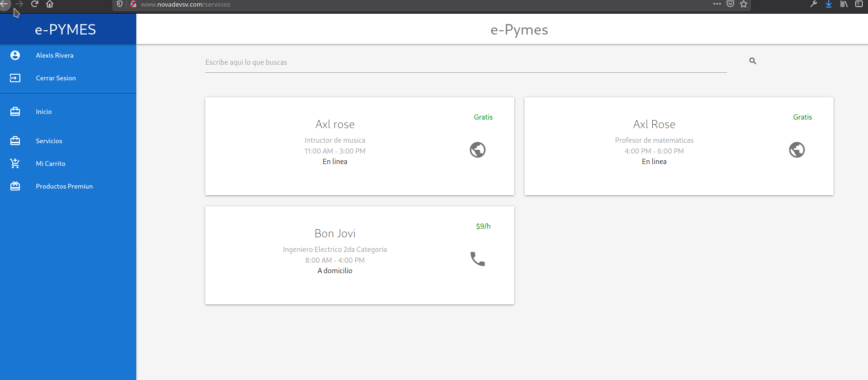Viewport: 868px width, 380px height.
Task: Go to Inicio in the sidebar
Action: [68, 112]
